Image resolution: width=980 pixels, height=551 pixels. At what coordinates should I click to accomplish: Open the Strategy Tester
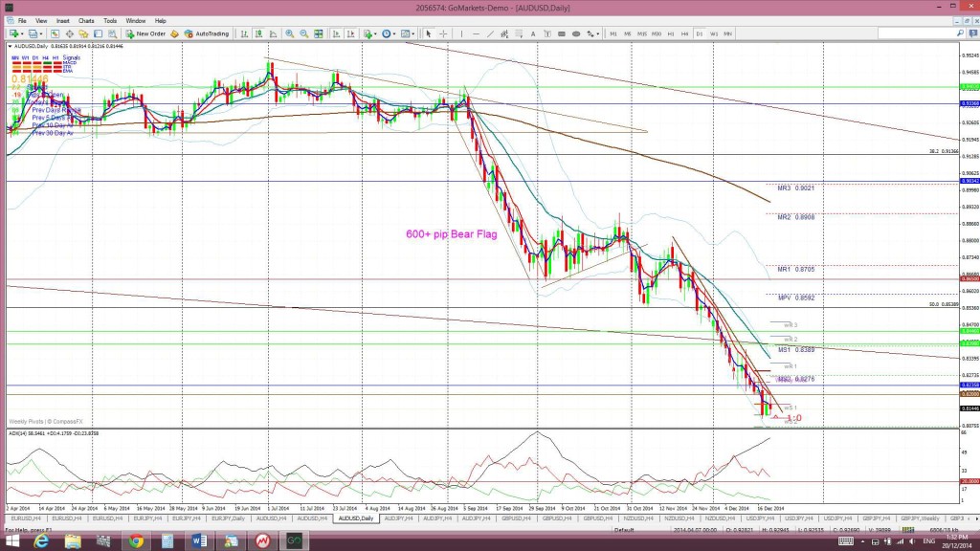click(113, 33)
